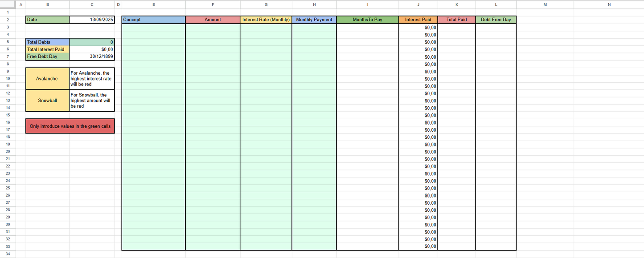Select the yellow Snowball cell
Screen dimensions: 644x258
tap(47, 101)
